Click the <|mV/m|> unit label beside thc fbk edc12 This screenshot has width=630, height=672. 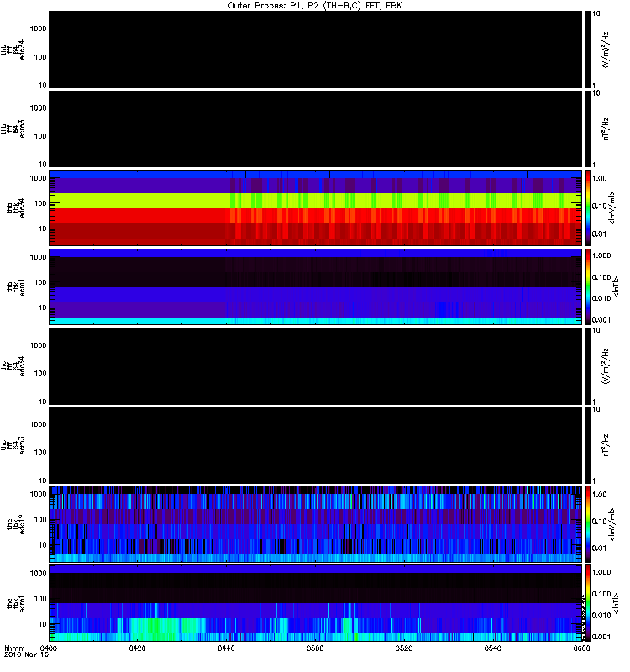pos(612,524)
